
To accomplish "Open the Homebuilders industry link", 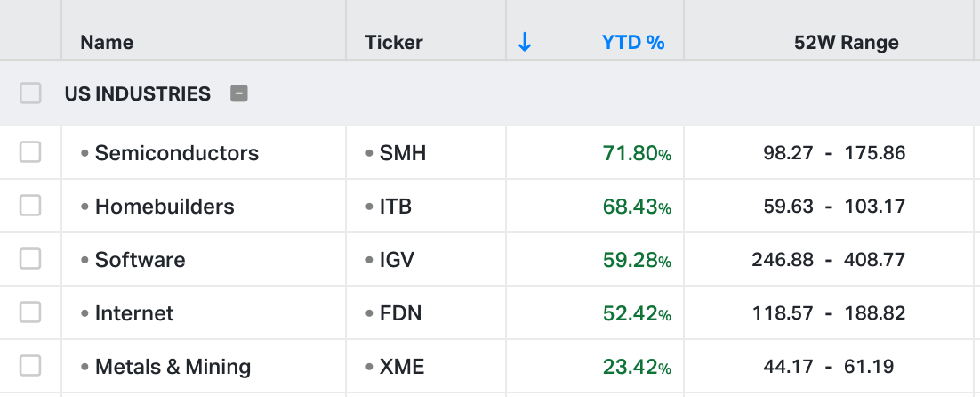I will (x=165, y=207).
